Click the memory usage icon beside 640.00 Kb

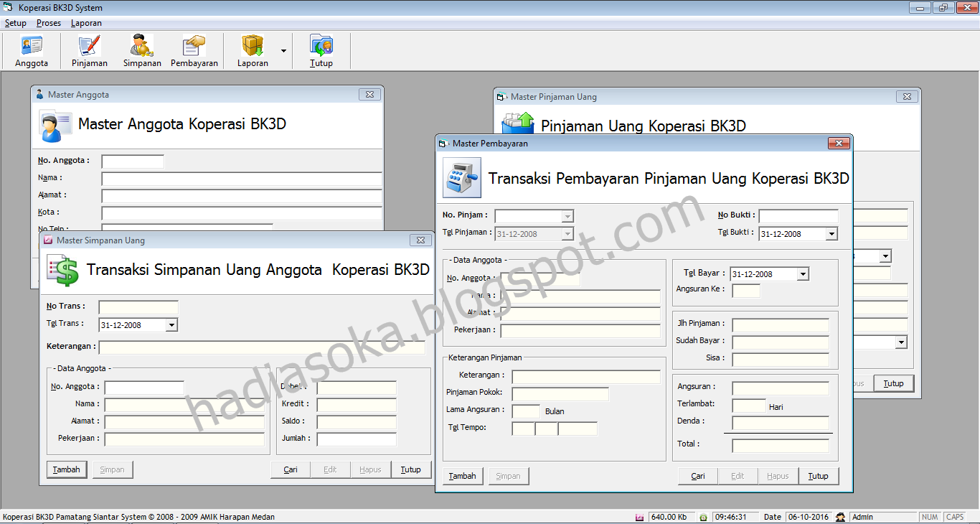639,516
